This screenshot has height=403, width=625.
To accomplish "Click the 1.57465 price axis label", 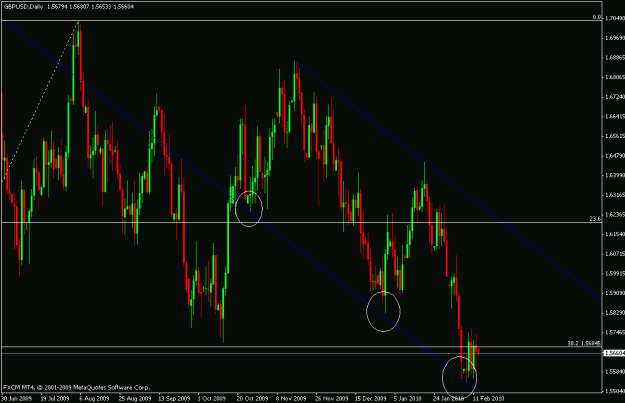I will coord(615,332).
